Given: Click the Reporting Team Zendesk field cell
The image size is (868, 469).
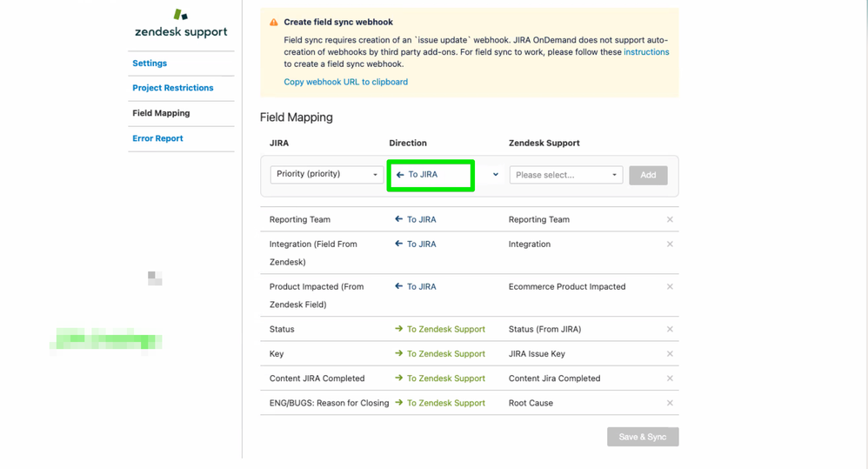Looking at the screenshot, I should (539, 219).
